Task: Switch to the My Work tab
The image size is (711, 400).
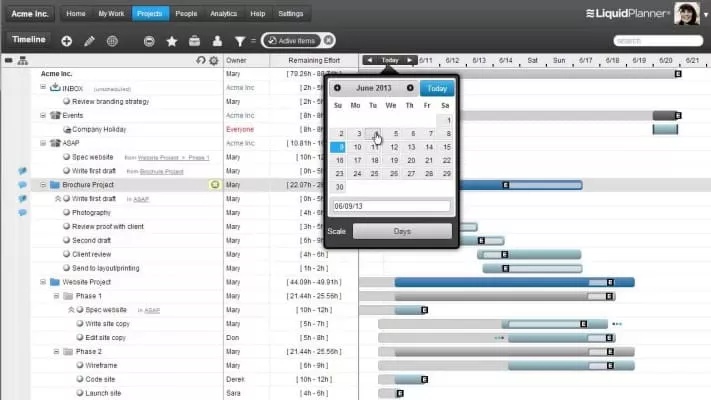Action: coord(111,14)
